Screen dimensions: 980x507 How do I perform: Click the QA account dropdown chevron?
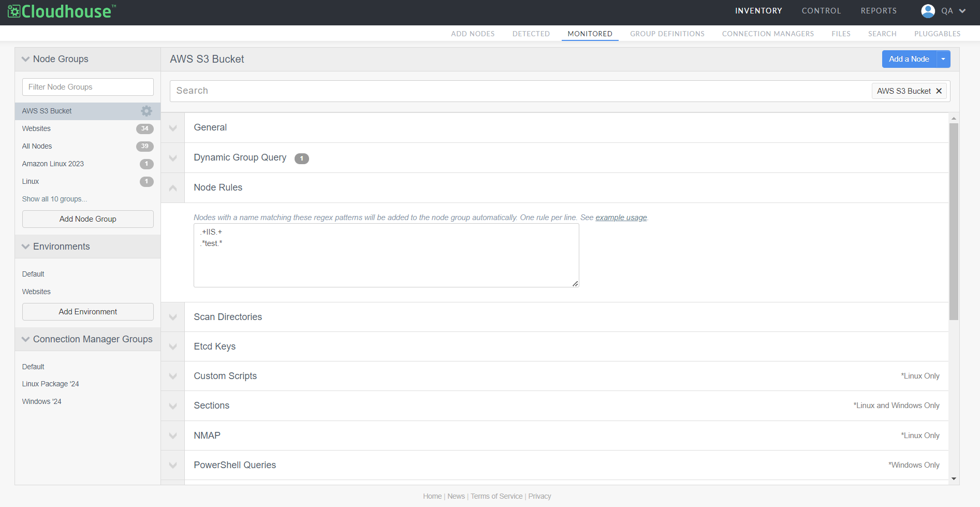point(962,11)
